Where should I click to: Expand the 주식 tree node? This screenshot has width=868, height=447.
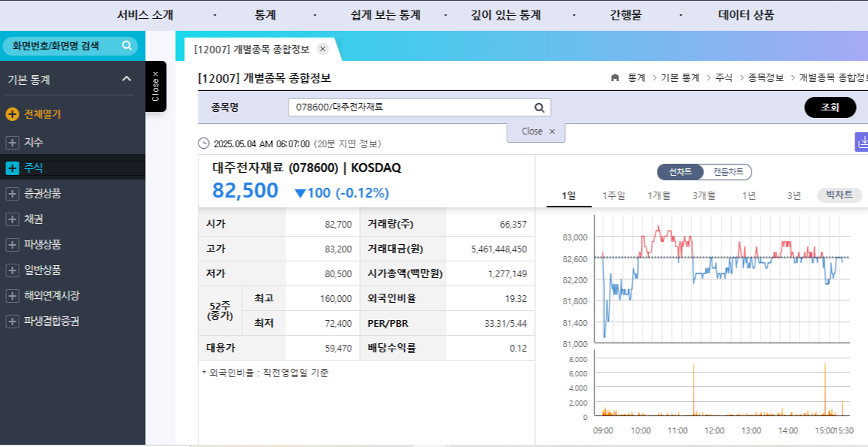12,168
